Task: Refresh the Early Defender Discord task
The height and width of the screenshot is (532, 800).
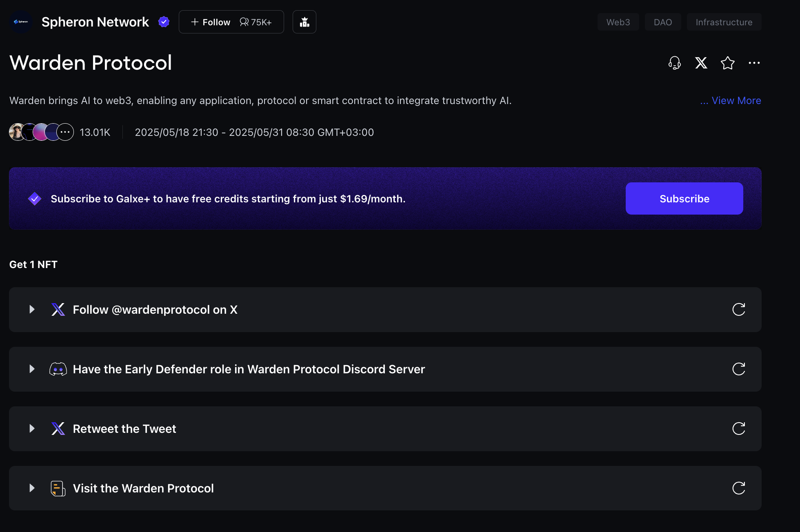Action: pyautogui.click(x=739, y=369)
